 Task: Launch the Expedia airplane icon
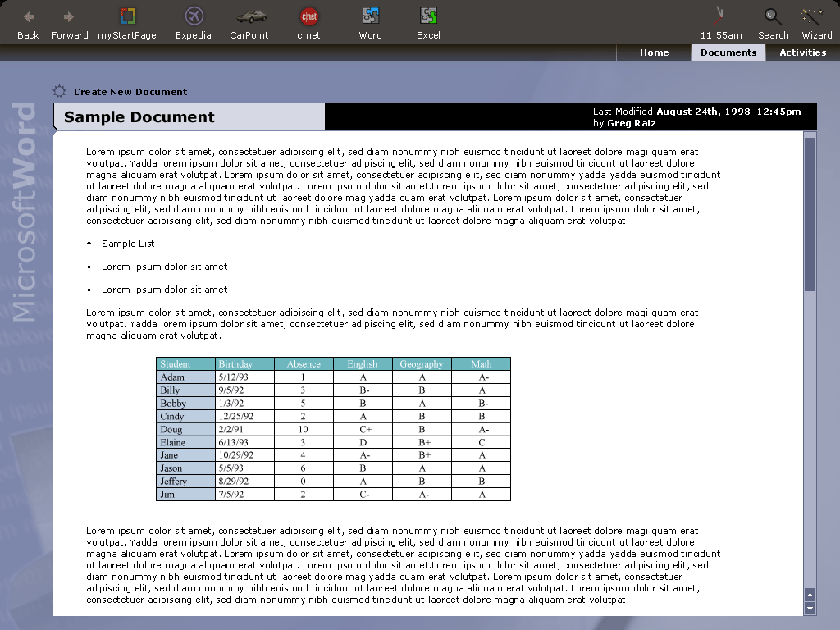click(194, 16)
